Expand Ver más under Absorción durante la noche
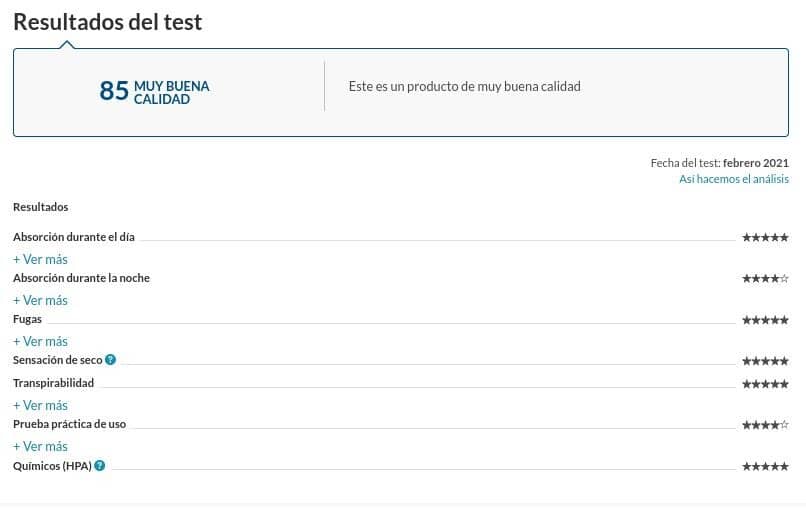Image resolution: width=806 pixels, height=513 pixels. coord(40,301)
